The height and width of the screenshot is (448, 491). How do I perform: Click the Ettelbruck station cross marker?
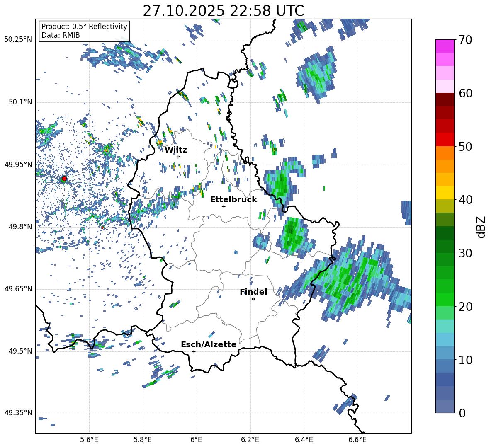click(224, 206)
